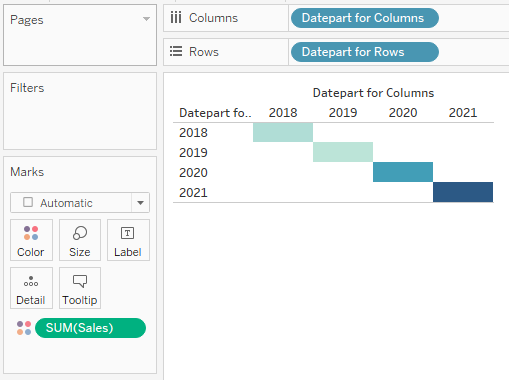The height and width of the screenshot is (380, 509).
Task: Click the 2020 column header
Action: [x=403, y=113]
